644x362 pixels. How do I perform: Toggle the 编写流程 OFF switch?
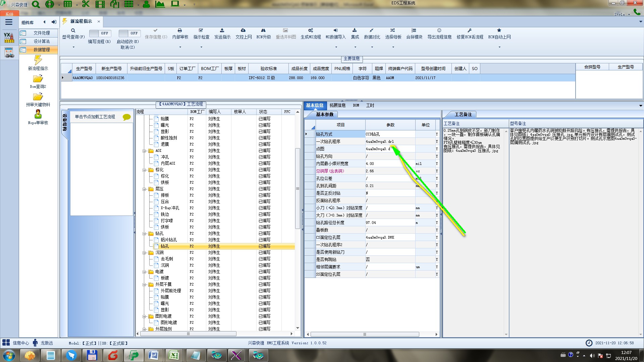(x=99, y=33)
